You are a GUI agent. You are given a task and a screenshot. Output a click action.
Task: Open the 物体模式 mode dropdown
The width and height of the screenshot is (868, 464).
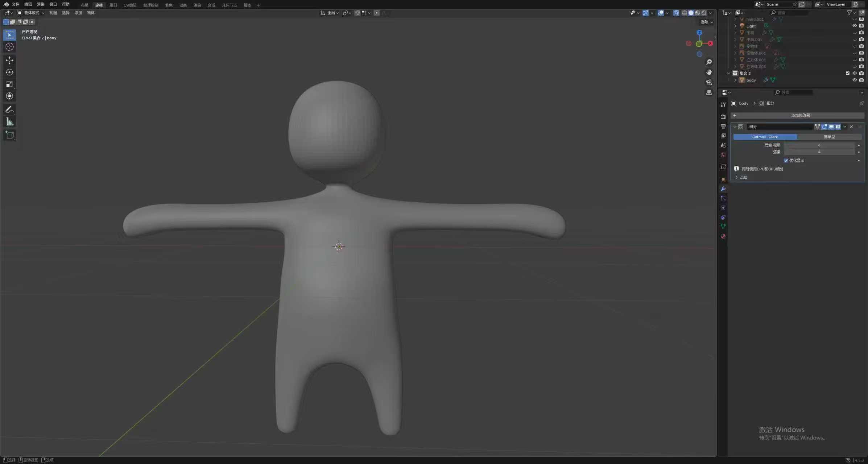pyautogui.click(x=31, y=13)
